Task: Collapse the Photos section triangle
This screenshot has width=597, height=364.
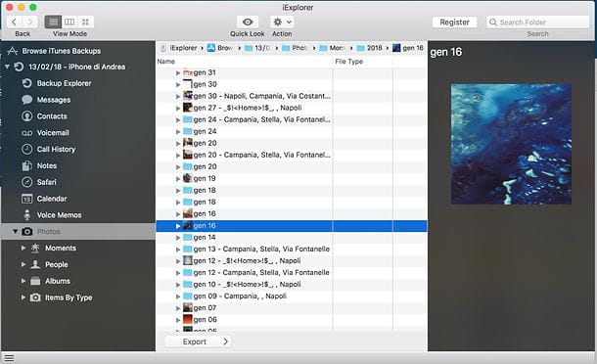Action: click(16, 232)
